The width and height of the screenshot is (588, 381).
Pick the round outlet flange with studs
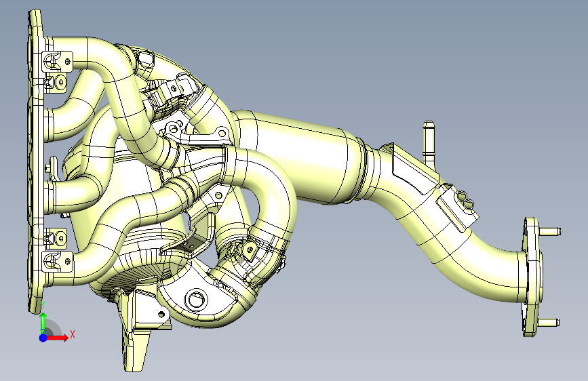click(532, 277)
